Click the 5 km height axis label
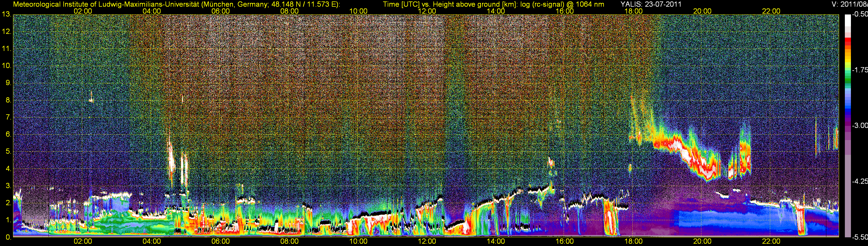 (9, 152)
